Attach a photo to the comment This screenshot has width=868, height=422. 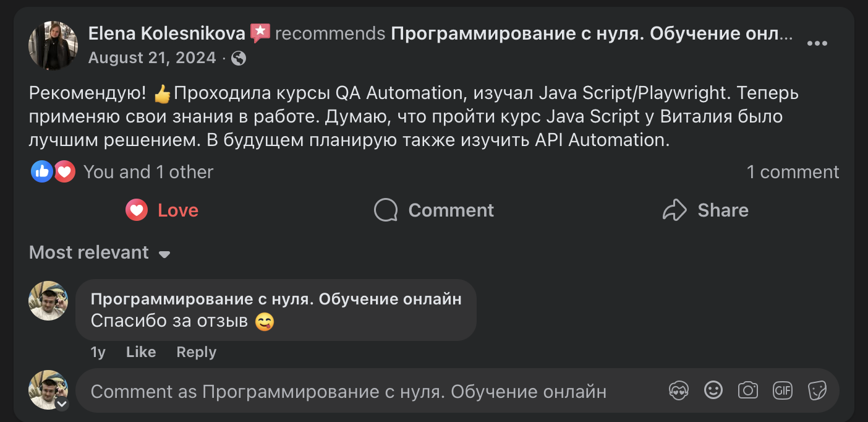pyautogui.click(x=748, y=390)
